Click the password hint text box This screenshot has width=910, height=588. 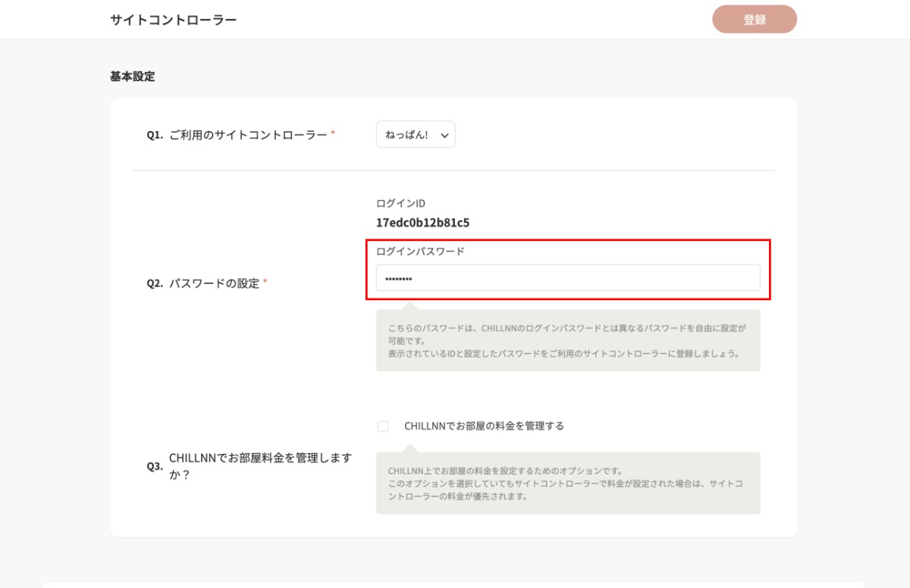[567, 341]
